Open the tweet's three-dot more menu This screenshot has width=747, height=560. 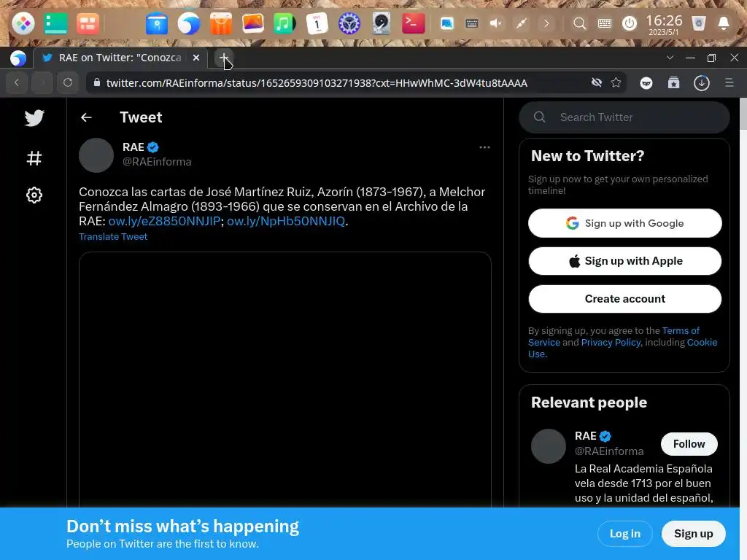484,147
